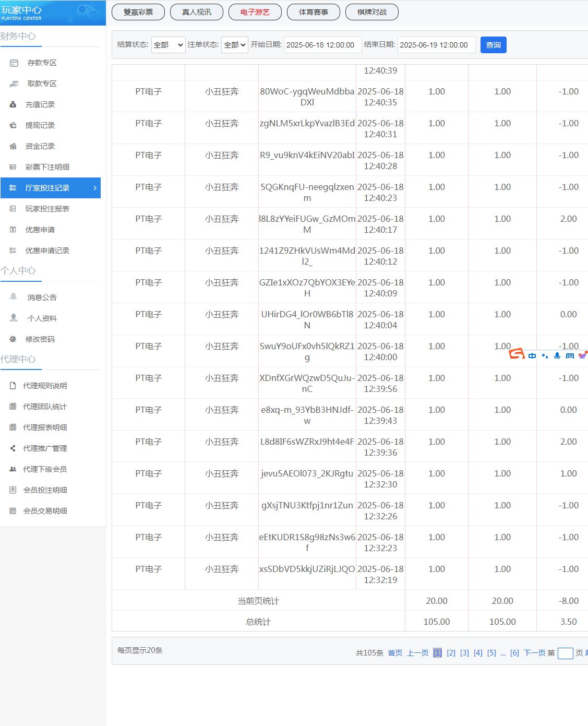Click the Sogou soft keyboard icon
Screen dimensions: 588x726
click(x=570, y=356)
